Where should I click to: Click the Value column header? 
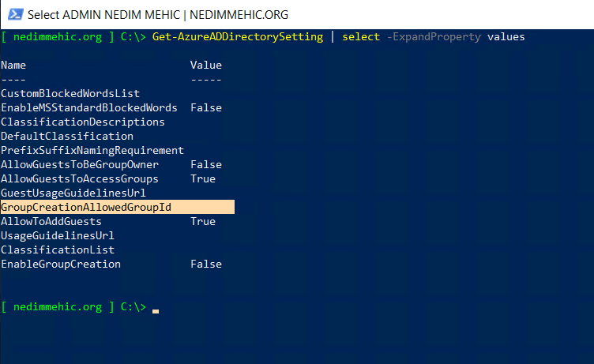pos(206,65)
